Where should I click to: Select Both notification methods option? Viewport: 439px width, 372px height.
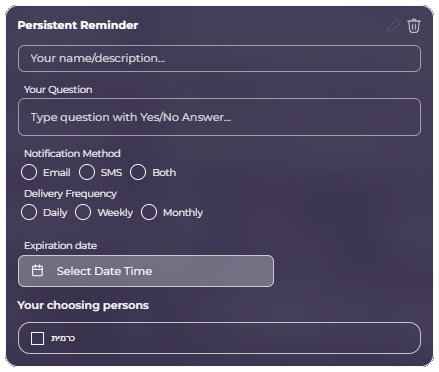click(x=138, y=172)
